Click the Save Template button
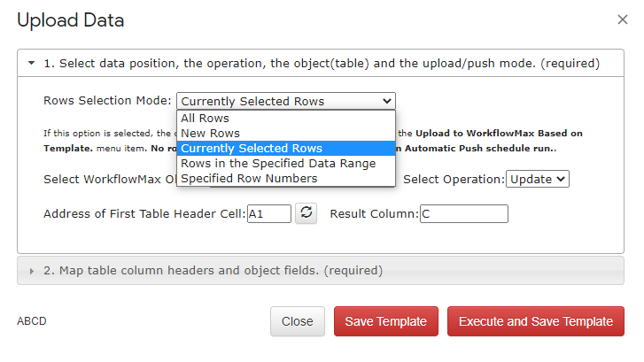 (x=385, y=321)
